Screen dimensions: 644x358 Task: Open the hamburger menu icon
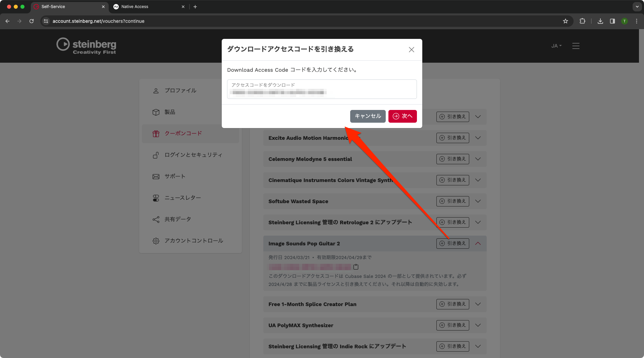point(576,46)
